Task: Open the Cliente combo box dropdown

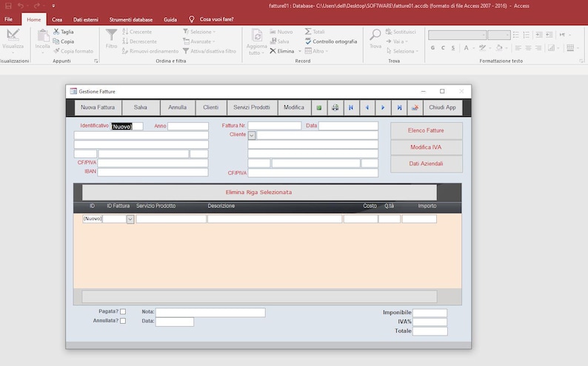Action: click(252, 136)
